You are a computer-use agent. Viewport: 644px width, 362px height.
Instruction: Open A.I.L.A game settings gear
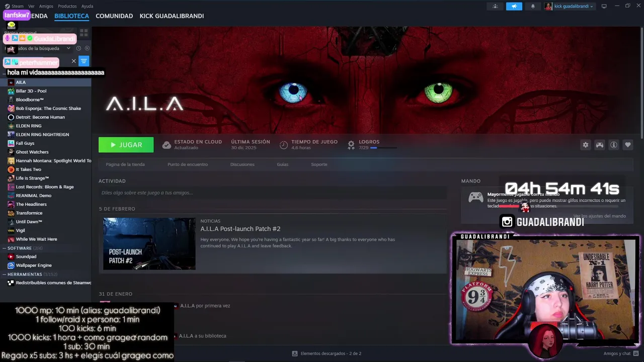pos(586,145)
